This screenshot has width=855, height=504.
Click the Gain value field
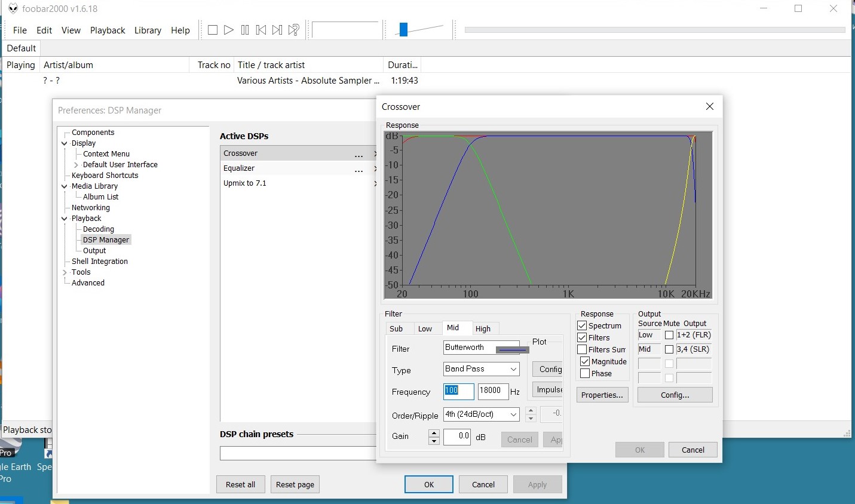coord(457,437)
